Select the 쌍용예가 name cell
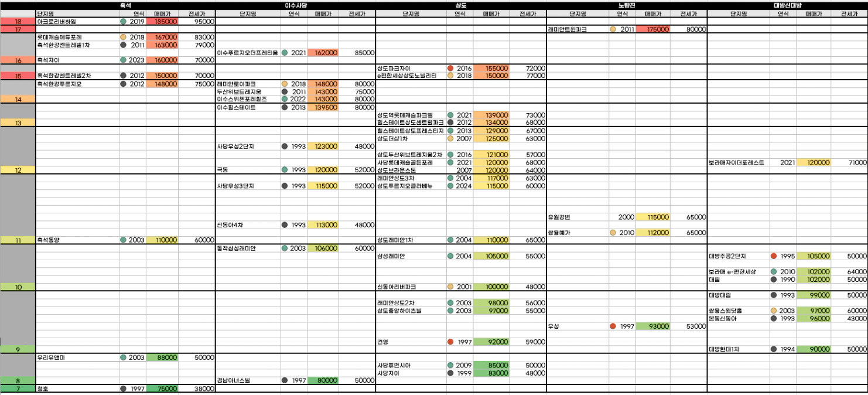The image size is (868, 395). pos(577,233)
